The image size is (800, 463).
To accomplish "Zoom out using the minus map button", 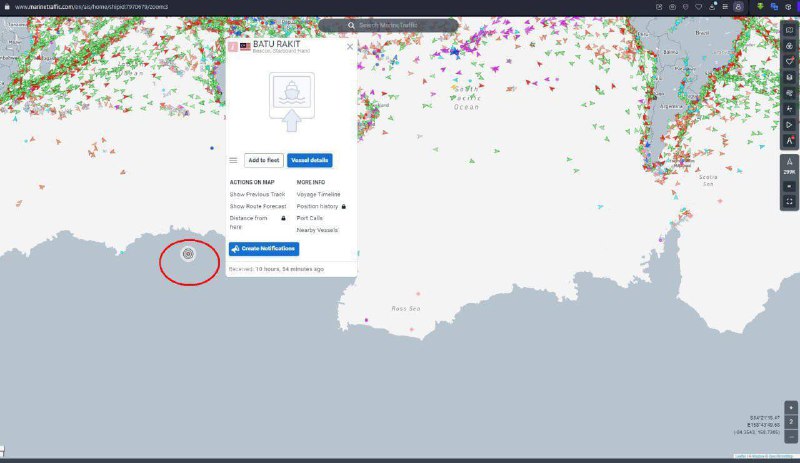I will pyautogui.click(x=791, y=437).
